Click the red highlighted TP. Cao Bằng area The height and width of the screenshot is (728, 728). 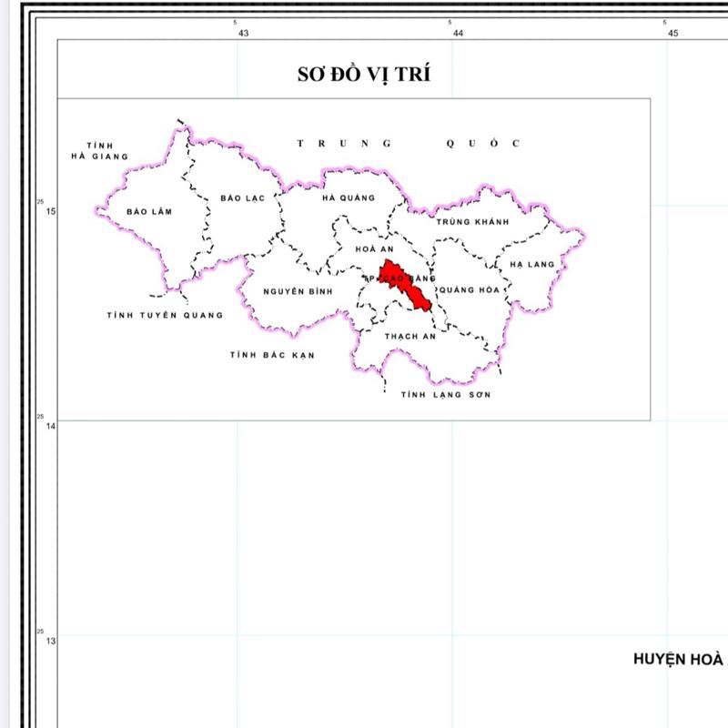click(405, 285)
